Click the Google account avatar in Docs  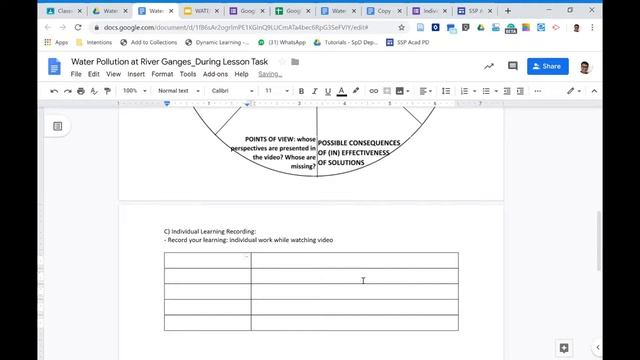pyautogui.click(x=585, y=67)
